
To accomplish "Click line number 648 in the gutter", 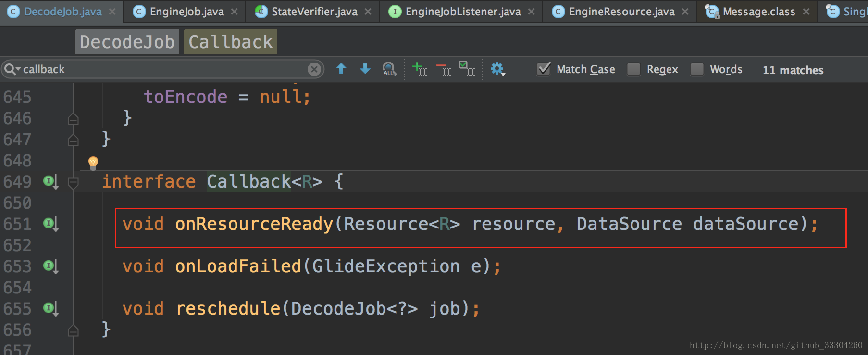I will pos(17,161).
